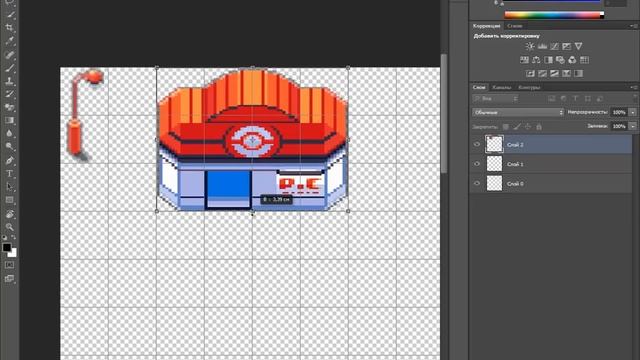Add a Color Lookup adjustment

pos(584,60)
